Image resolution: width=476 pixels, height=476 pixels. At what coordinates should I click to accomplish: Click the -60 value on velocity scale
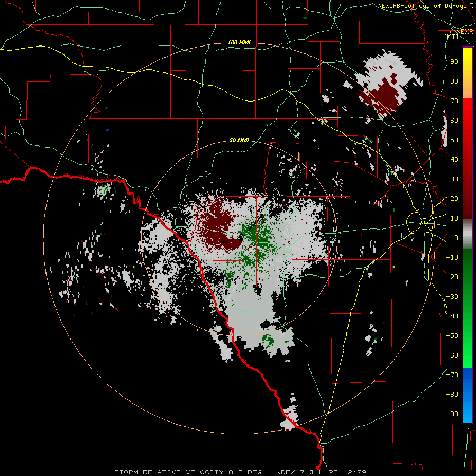[x=452, y=355]
